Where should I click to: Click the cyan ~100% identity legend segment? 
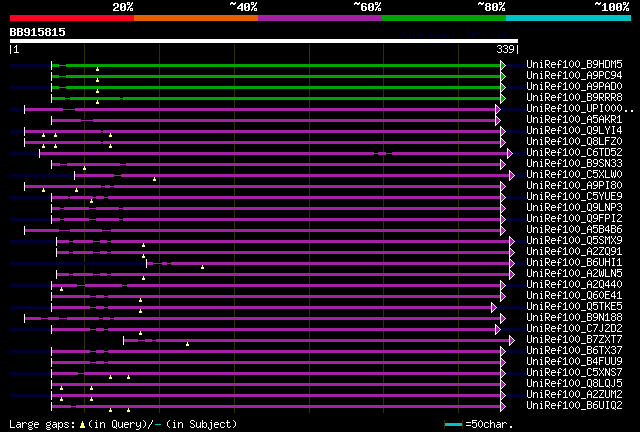[569, 18]
